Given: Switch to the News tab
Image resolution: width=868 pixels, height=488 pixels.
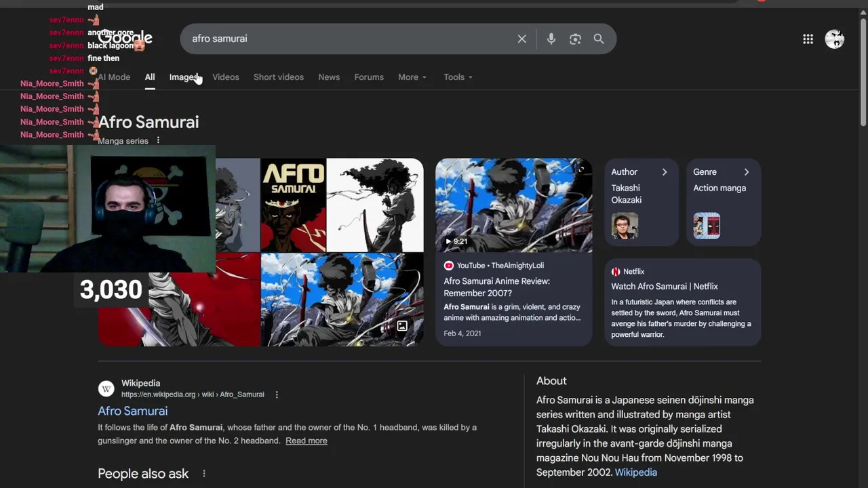Looking at the screenshot, I should pos(329,77).
